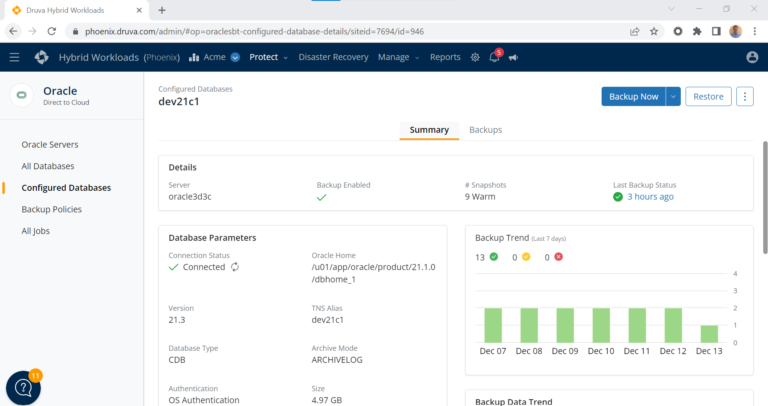
Task: Click the announcements megaphone icon
Action: pos(513,58)
